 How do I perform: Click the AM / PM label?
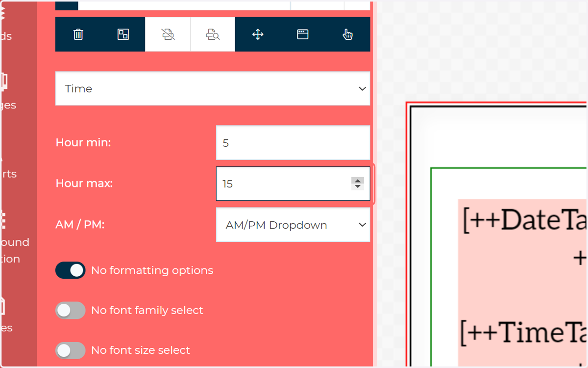point(80,225)
